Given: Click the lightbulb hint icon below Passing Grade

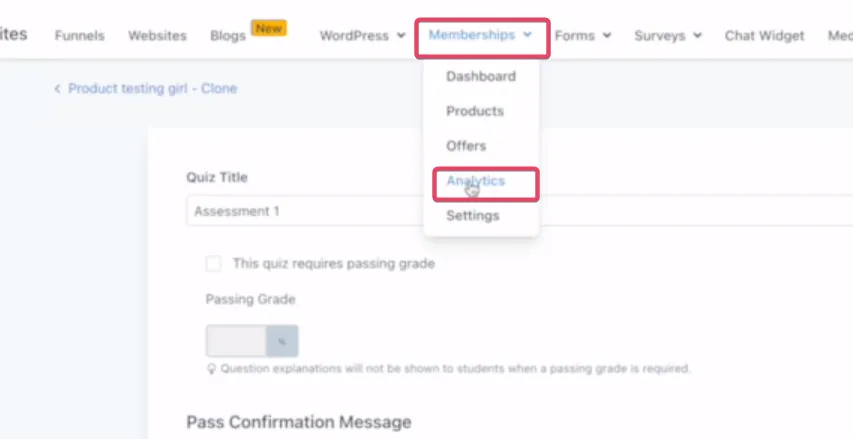Looking at the screenshot, I should [211, 369].
